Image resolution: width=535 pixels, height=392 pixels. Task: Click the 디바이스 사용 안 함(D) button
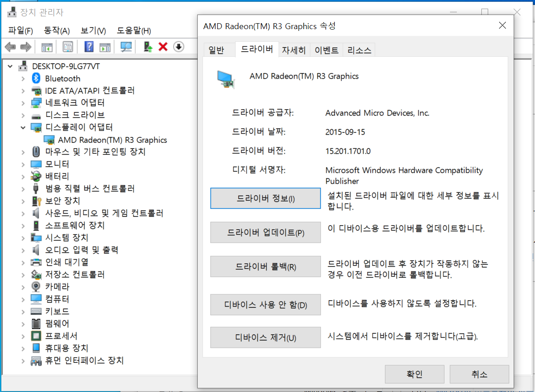click(265, 305)
